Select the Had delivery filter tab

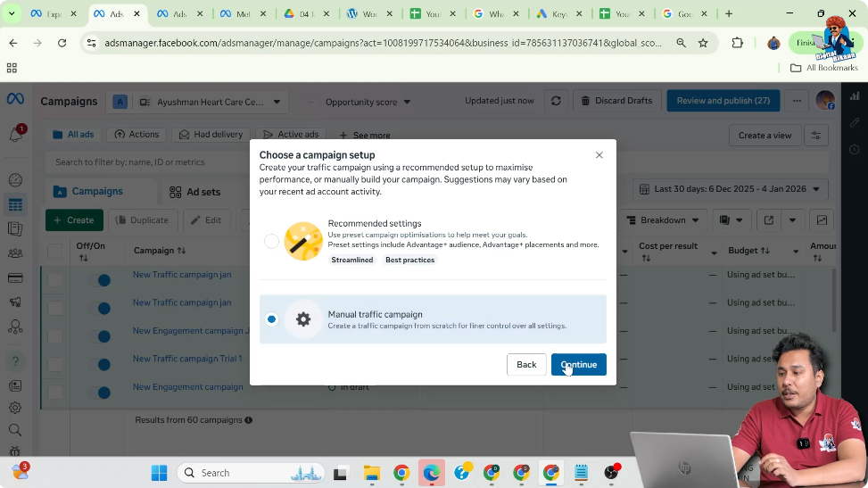[x=211, y=135]
